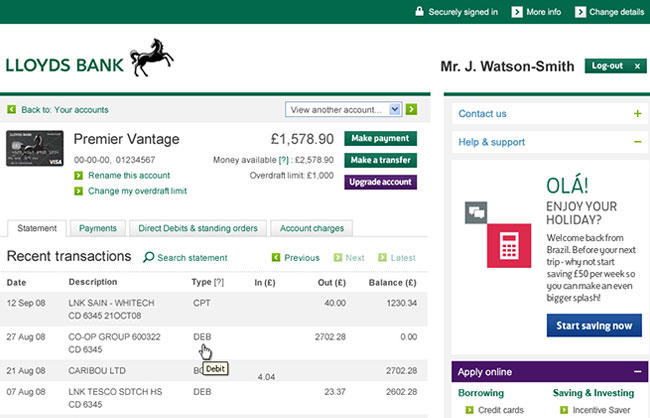The image size is (650, 418).
Task: Click the green Go arrow beside account dropdown
Action: (x=411, y=109)
